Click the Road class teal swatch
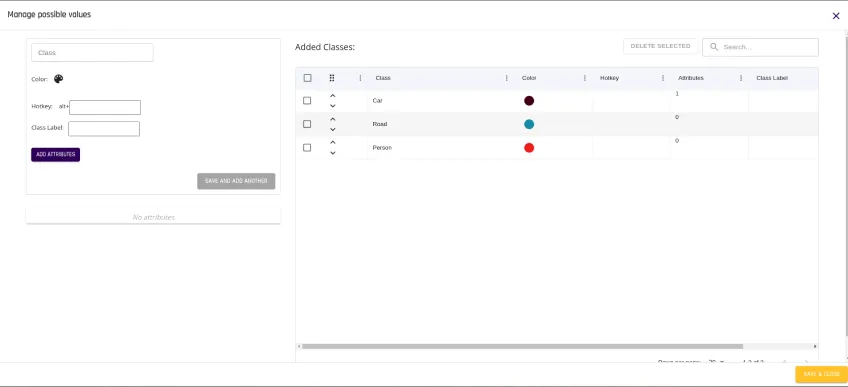 click(x=529, y=124)
